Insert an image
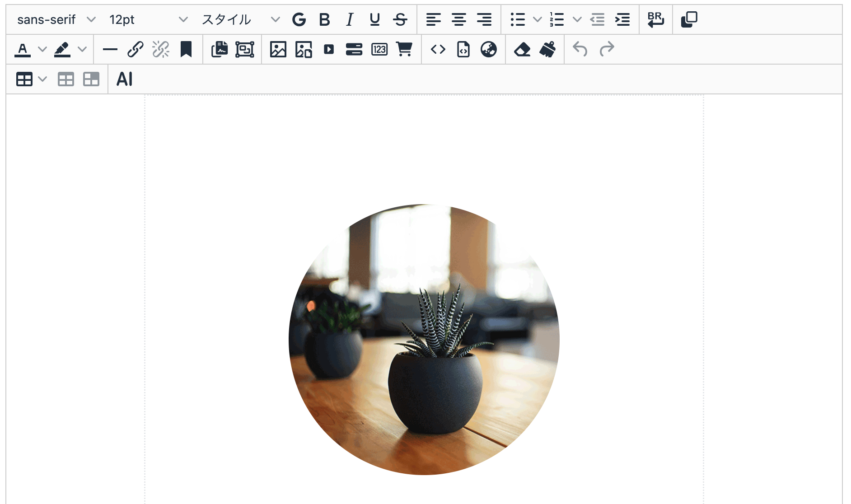Viewport: 851px width, 504px height. [278, 49]
